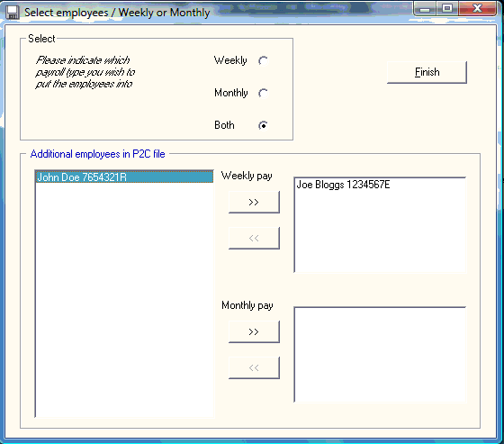Click blank space in additional employees list
The height and width of the screenshot is (444, 504).
click(x=124, y=299)
